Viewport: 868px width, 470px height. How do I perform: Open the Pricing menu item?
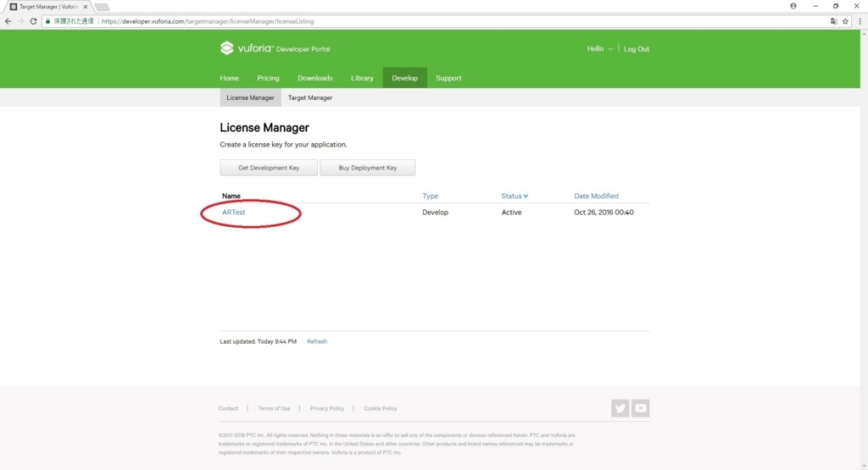tap(268, 78)
